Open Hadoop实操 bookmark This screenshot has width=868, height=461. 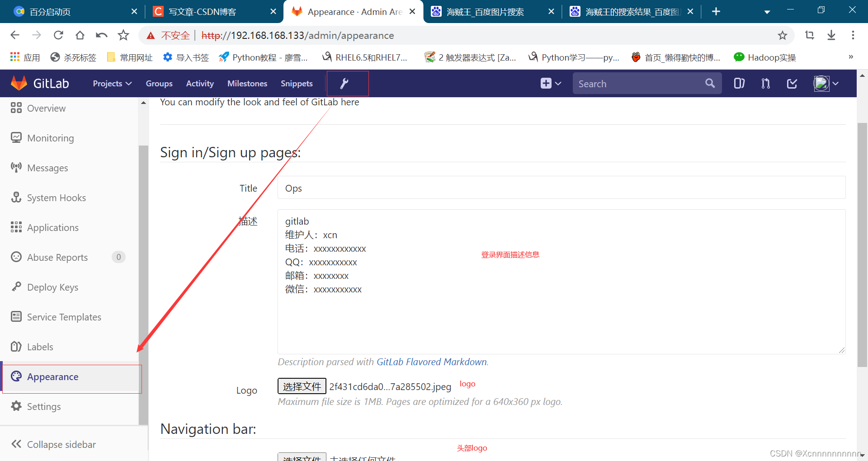coord(765,57)
